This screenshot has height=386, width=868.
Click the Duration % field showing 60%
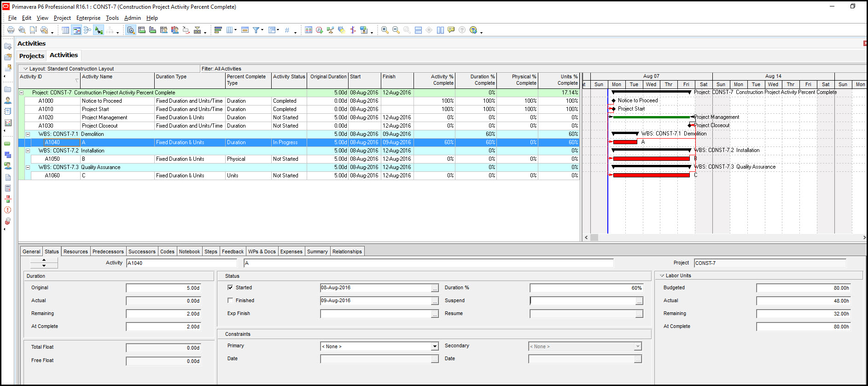click(x=587, y=288)
